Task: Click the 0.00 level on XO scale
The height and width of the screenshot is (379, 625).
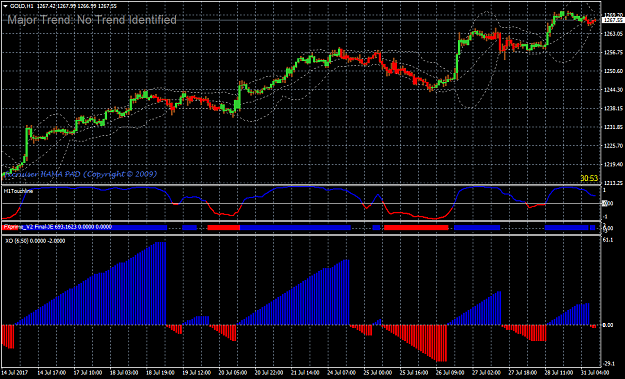Action: click(x=608, y=325)
